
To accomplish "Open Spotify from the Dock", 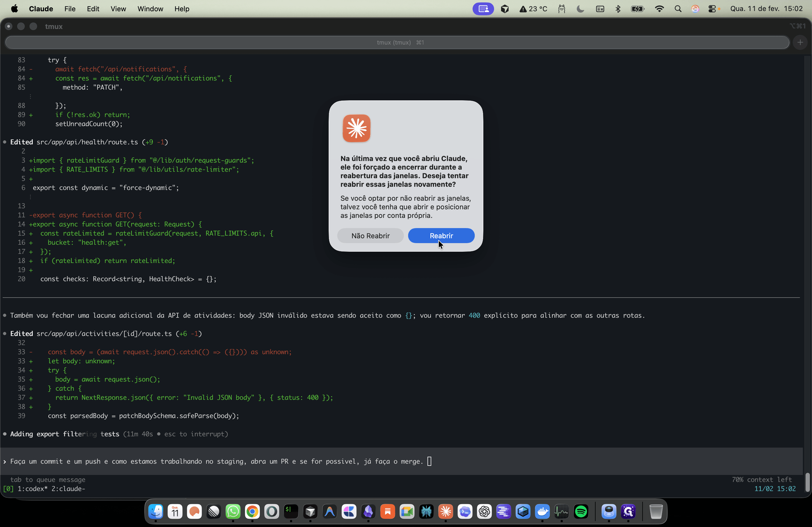I will 581,511.
